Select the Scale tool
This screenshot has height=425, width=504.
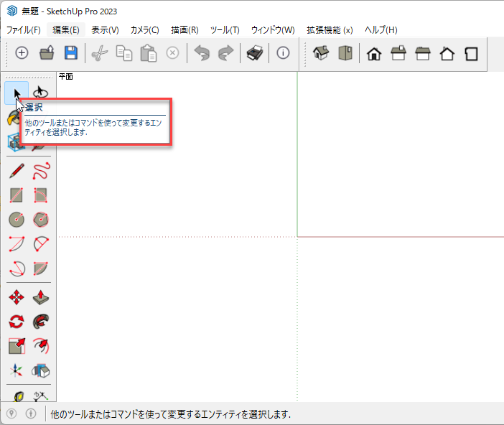click(x=17, y=346)
